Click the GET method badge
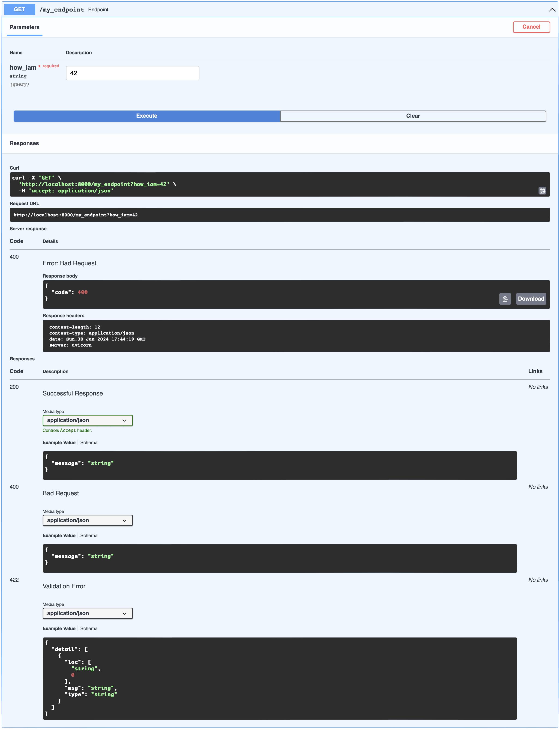The image size is (560, 730). pyautogui.click(x=19, y=9)
